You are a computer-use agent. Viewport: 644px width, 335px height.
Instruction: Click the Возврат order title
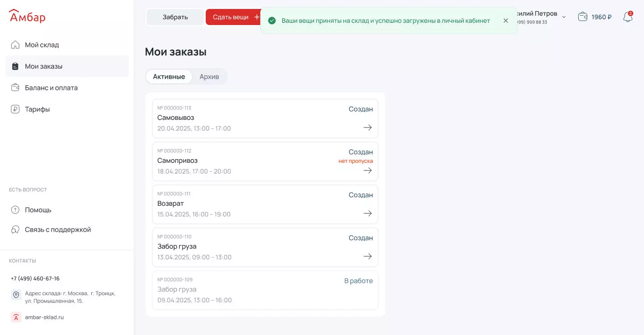coord(170,204)
